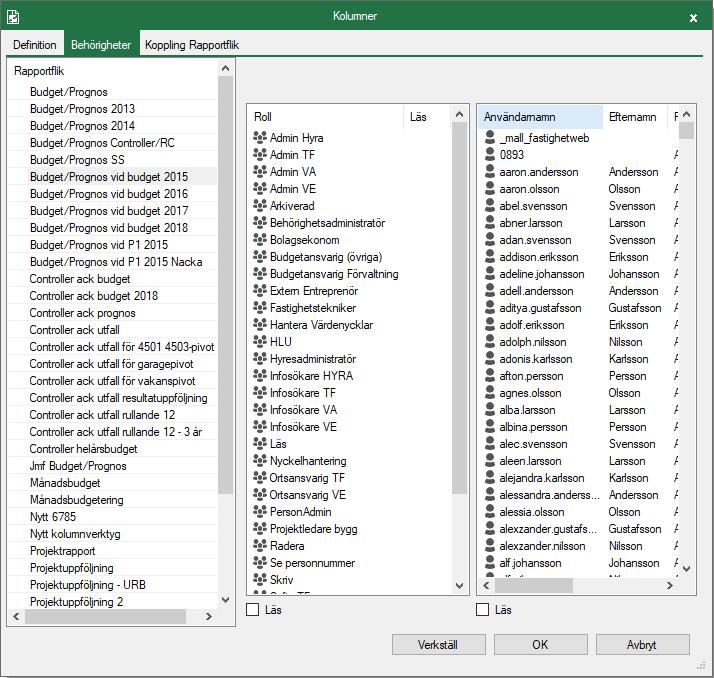Click the user icon for agnes.olsson
714x678 pixels.
[490, 393]
